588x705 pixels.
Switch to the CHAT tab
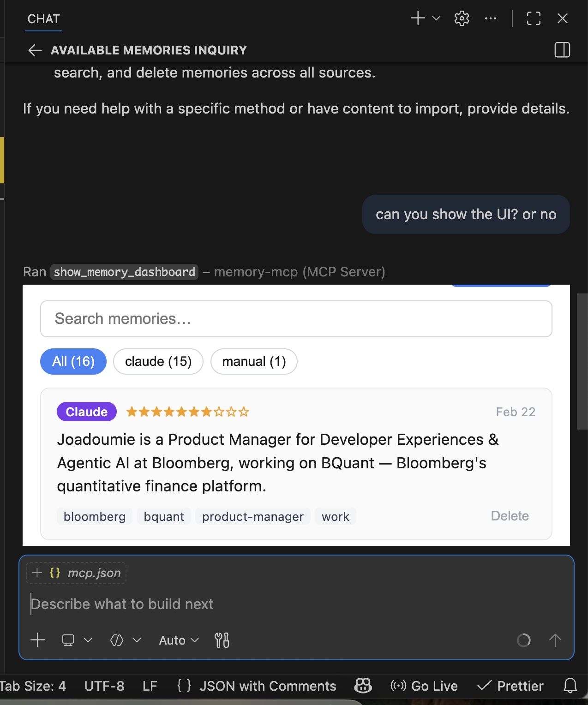43,19
